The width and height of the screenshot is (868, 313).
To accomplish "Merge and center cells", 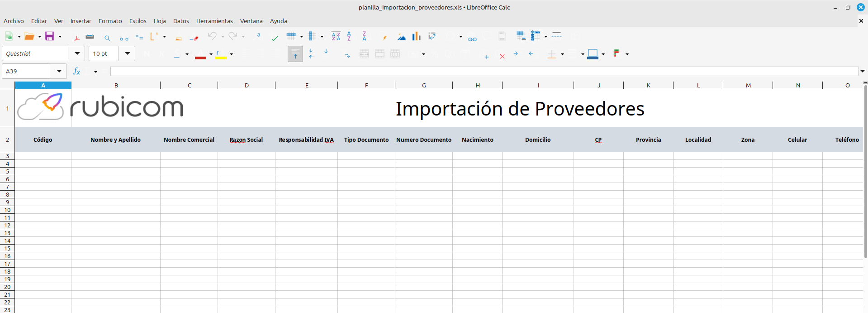I will click(364, 54).
